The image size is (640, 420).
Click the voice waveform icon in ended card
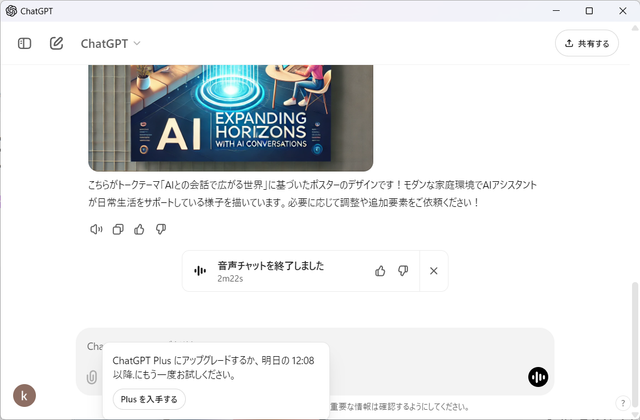200,271
